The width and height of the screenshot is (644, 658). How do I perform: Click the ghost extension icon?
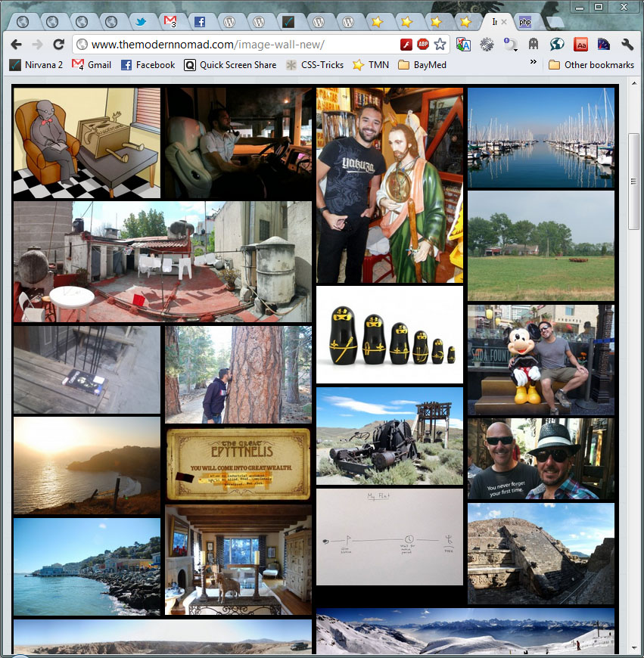pyautogui.click(x=534, y=45)
